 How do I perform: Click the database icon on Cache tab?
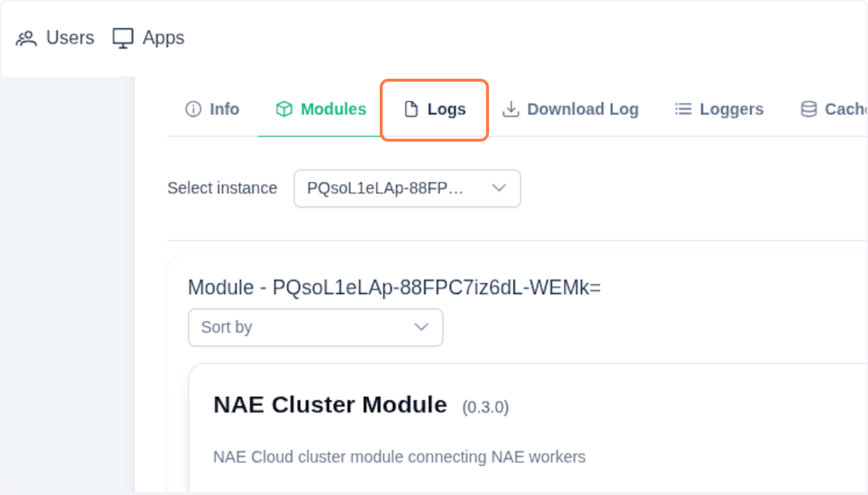(808, 108)
